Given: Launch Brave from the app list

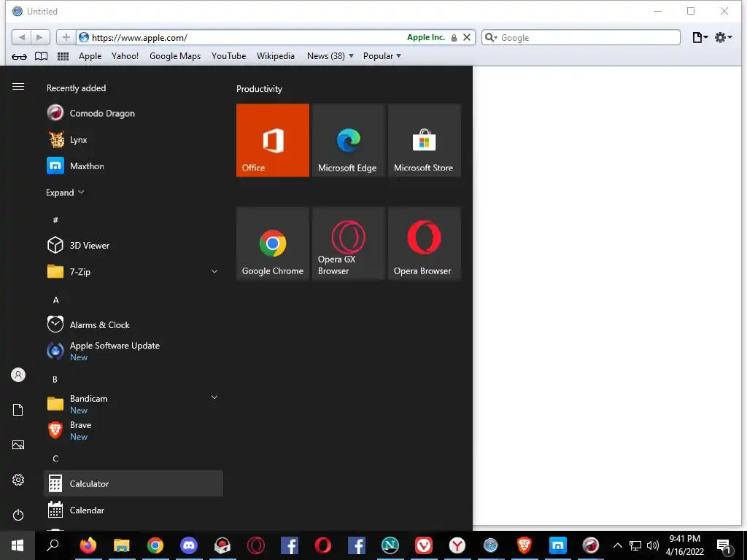Looking at the screenshot, I should [x=133, y=430].
